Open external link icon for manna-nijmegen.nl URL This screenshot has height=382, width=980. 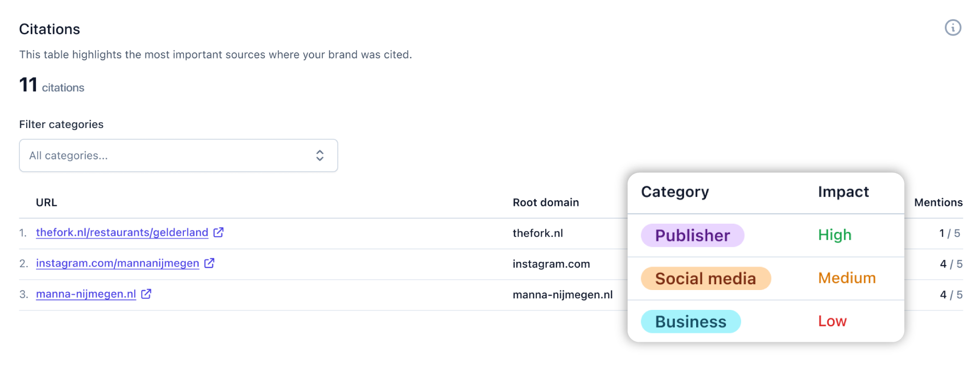tap(146, 294)
